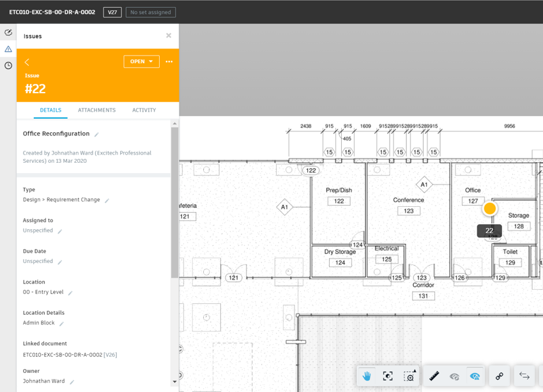Switch to the DETAILS tab
The image size is (543, 392).
point(50,110)
